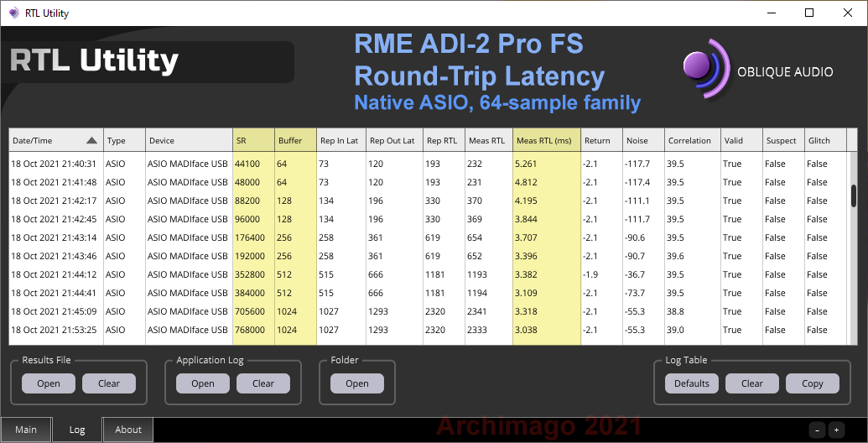This screenshot has height=443, width=868.
Task: Sort by Correlation column header
Action: pos(693,141)
